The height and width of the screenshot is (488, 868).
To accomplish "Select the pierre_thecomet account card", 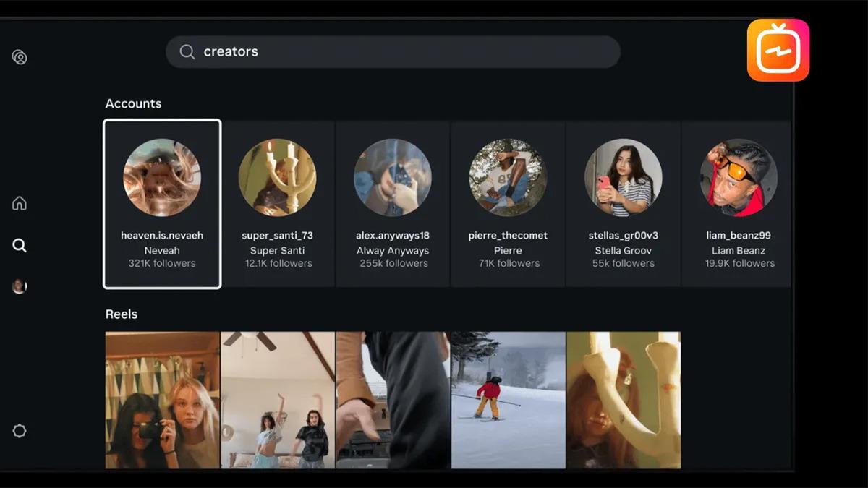I will click(508, 202).
